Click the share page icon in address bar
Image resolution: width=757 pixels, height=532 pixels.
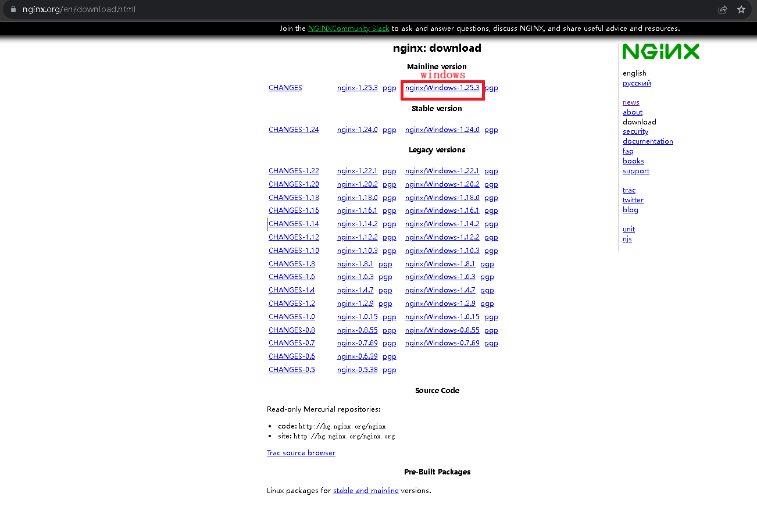[x=723, y=9]
